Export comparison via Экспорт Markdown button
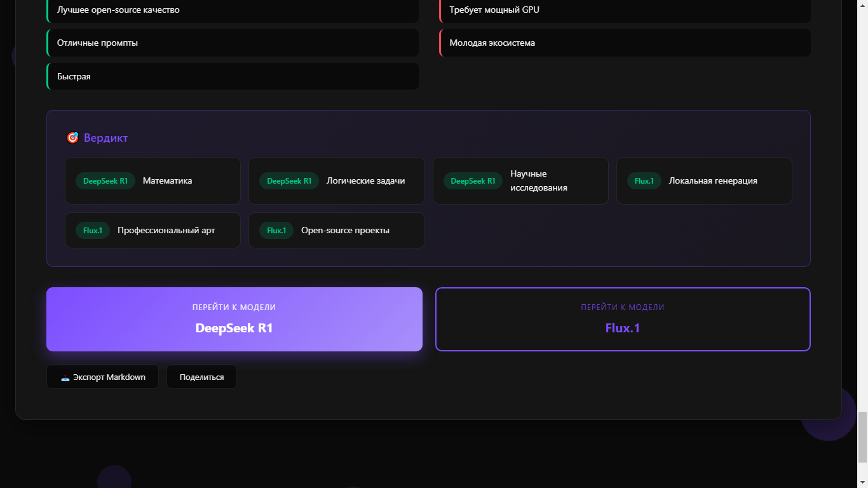868x488 pixels. pos(102,377)
